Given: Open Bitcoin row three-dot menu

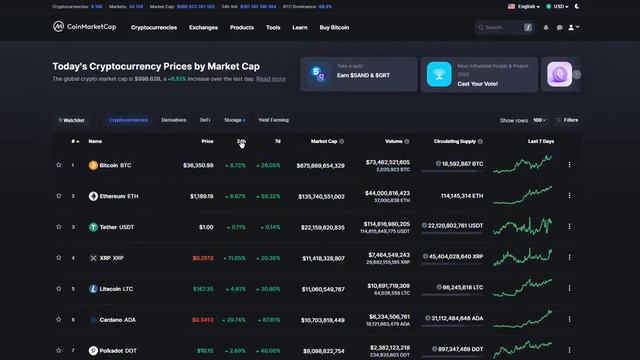Looking at the screenshot, I should coord(569,164).
